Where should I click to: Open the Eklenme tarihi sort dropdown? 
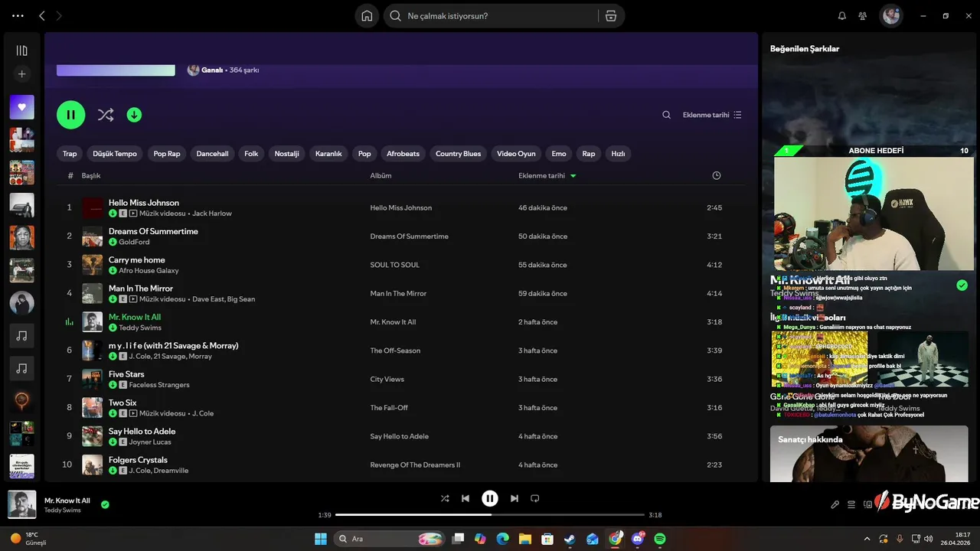tap(712, 115)
